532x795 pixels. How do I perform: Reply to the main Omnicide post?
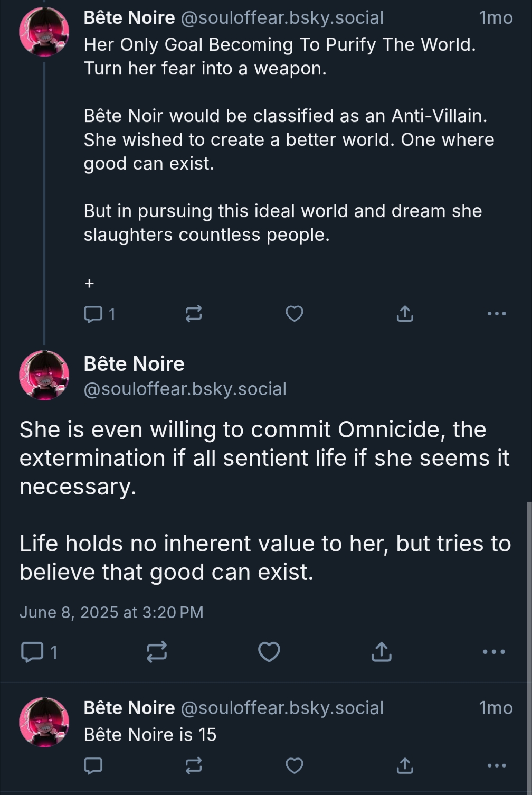(32, 652)
